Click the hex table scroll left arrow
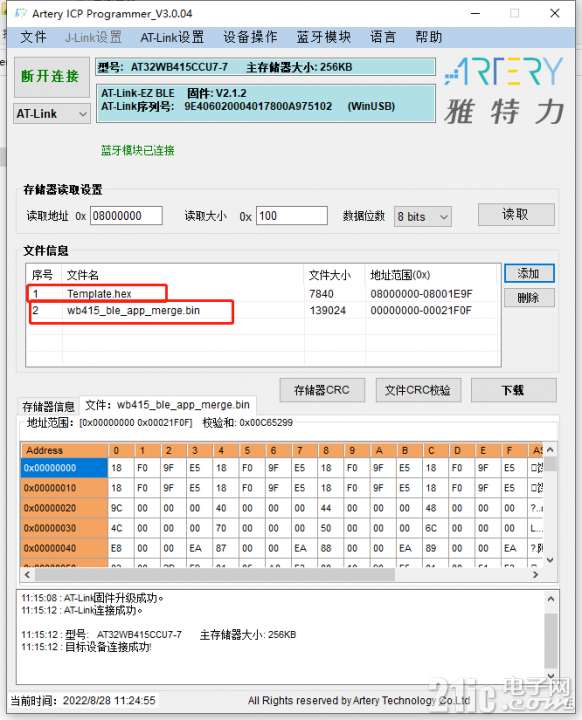Image resolution: width=582 pixels, height=720 pixels. click(x=27, y=574)
